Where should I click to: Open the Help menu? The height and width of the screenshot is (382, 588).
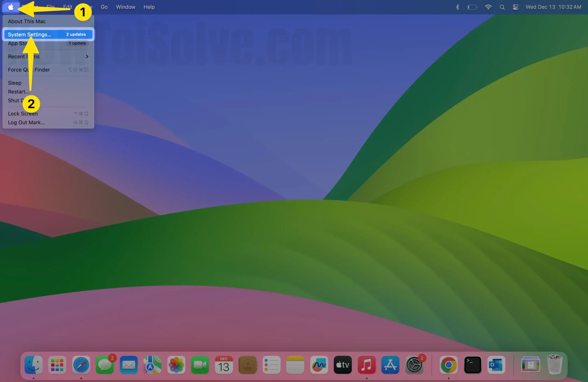click(149, 7)
